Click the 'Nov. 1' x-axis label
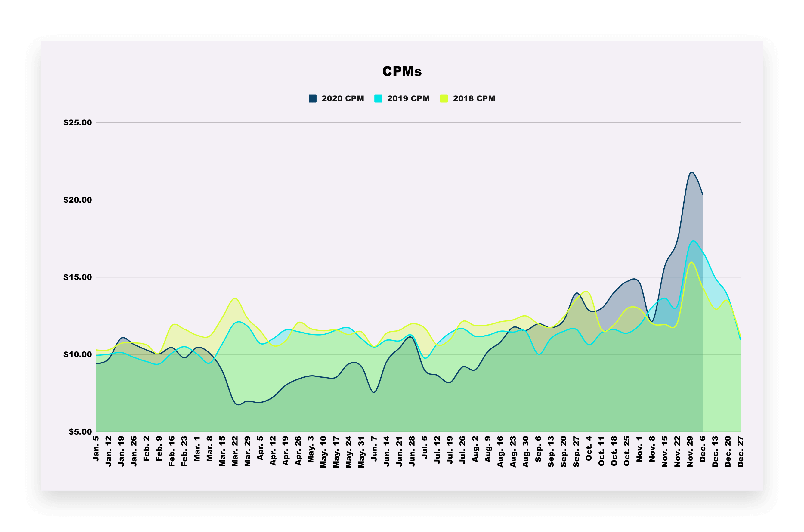 point(639,449)
